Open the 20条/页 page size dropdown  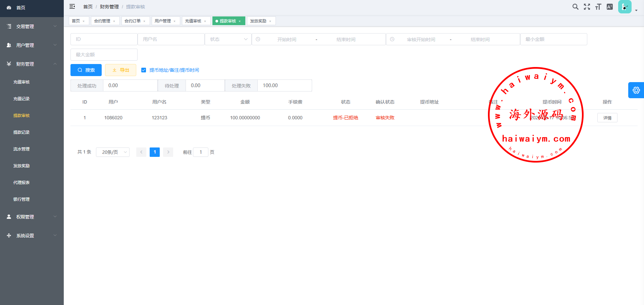click(113, 152)
